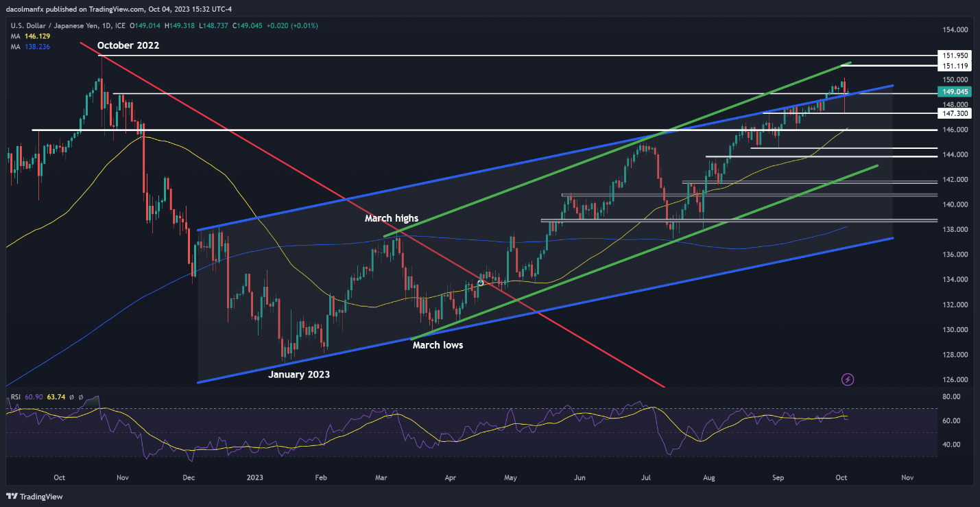Select the "October 2022" text annotation
Image resolution: width=980 pixels, height=507 pixels.
click(x=128, y=45)
